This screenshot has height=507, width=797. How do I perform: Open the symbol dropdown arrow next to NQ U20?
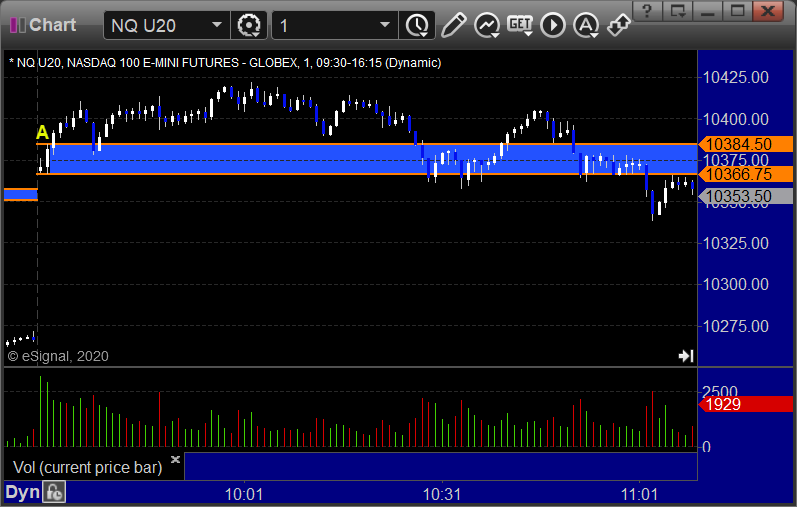(217, 25)
